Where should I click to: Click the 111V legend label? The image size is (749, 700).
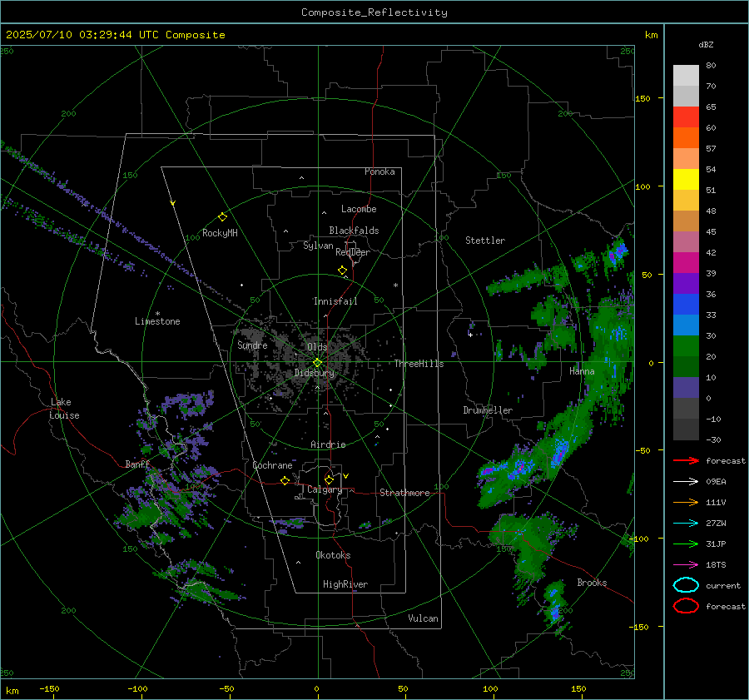(x=716, y=502)
